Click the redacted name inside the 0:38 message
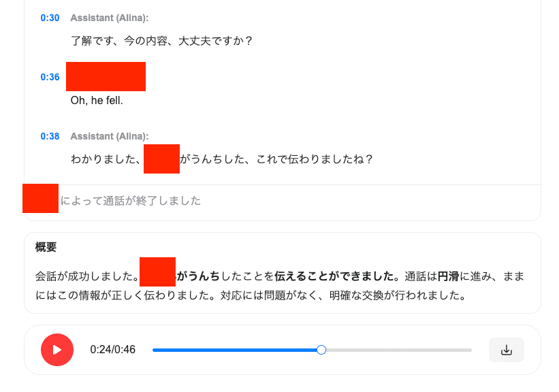This screenshot has height=392, width=559. (161, 159)
